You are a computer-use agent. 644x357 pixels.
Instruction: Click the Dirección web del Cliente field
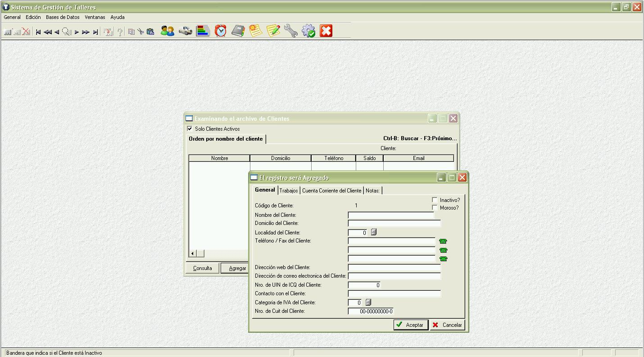[x=394, y=267]
